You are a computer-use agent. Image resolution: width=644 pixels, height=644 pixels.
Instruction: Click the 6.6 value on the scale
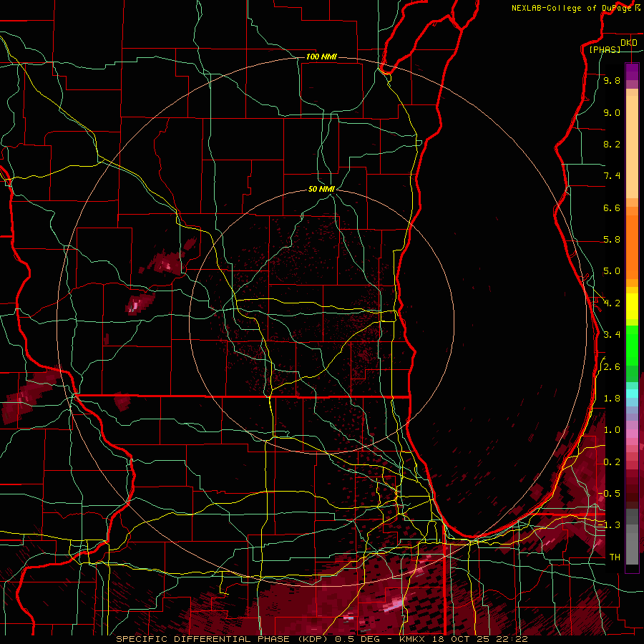pyautogui.click(x=612, y=208)
